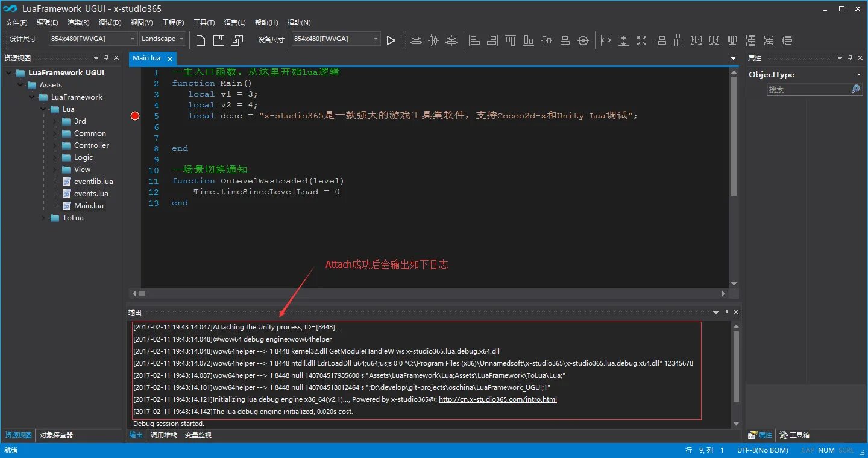Screen dimensions: 868x458
Task: Click UTF-8(No BOM) in the status bar
Action: pos(762,450)
